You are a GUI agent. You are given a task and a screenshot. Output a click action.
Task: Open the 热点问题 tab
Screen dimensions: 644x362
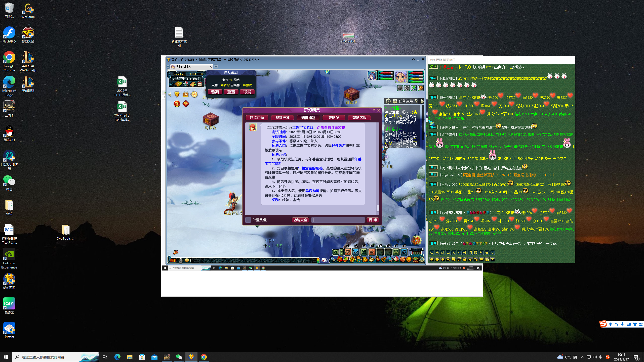point(257,118)
